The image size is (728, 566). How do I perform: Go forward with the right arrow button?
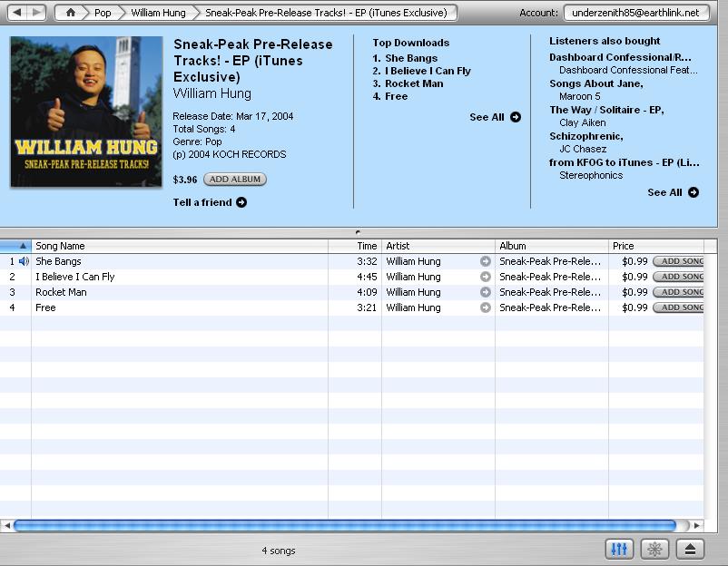point(37,13)
